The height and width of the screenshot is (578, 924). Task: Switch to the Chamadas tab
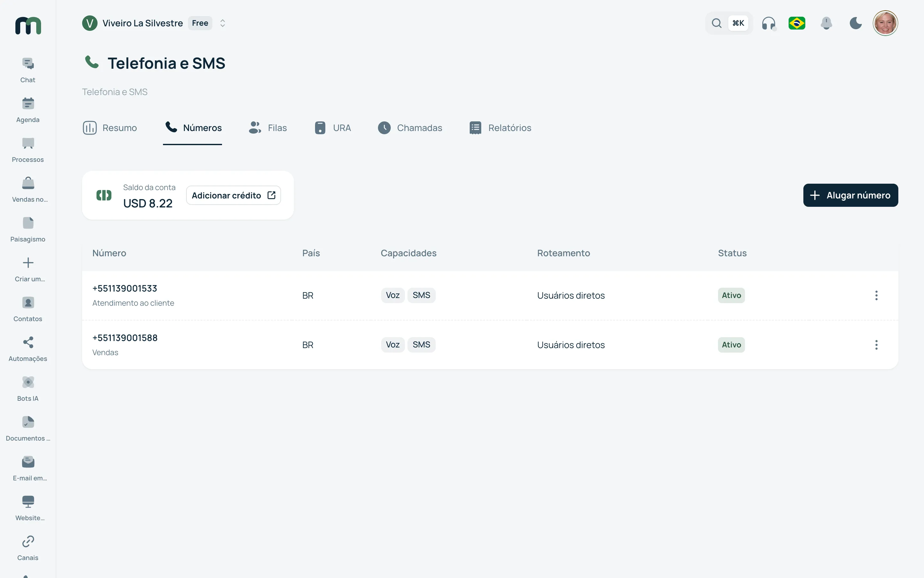[410, 128]
